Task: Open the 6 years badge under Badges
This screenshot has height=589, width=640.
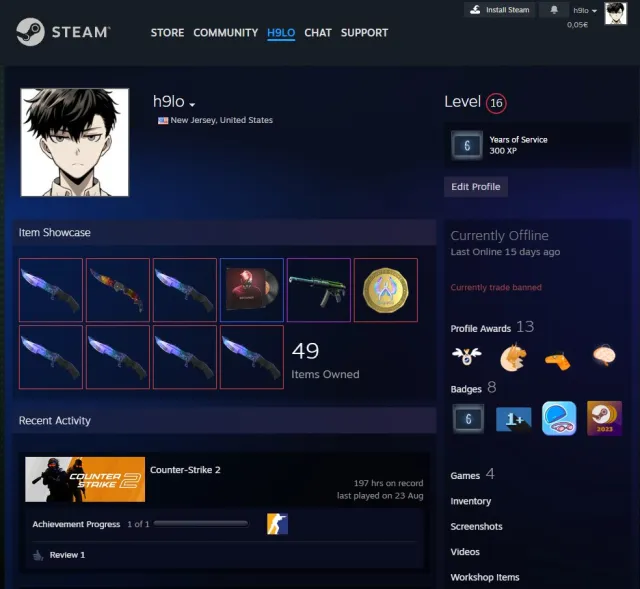Action: pyautogui.click(x=468, y=418)
